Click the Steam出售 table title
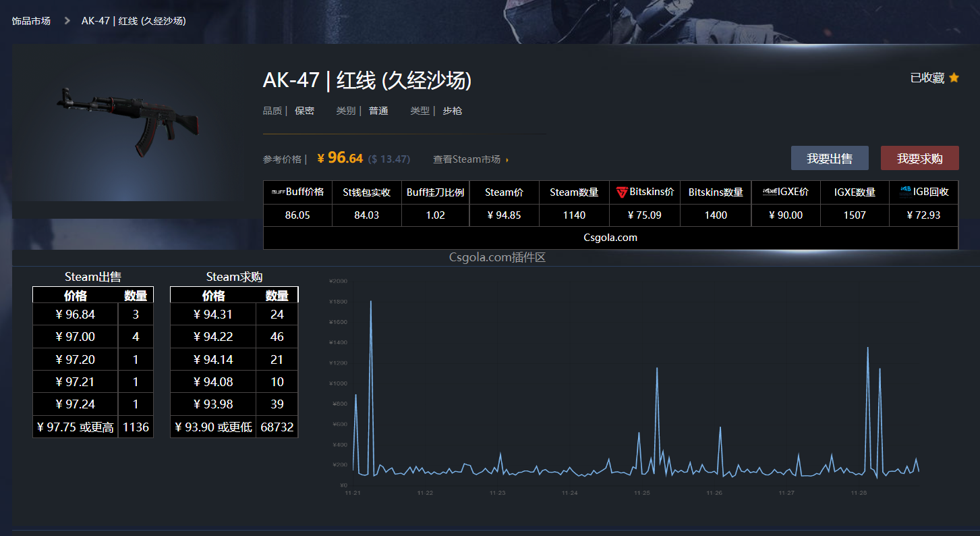 93,277
